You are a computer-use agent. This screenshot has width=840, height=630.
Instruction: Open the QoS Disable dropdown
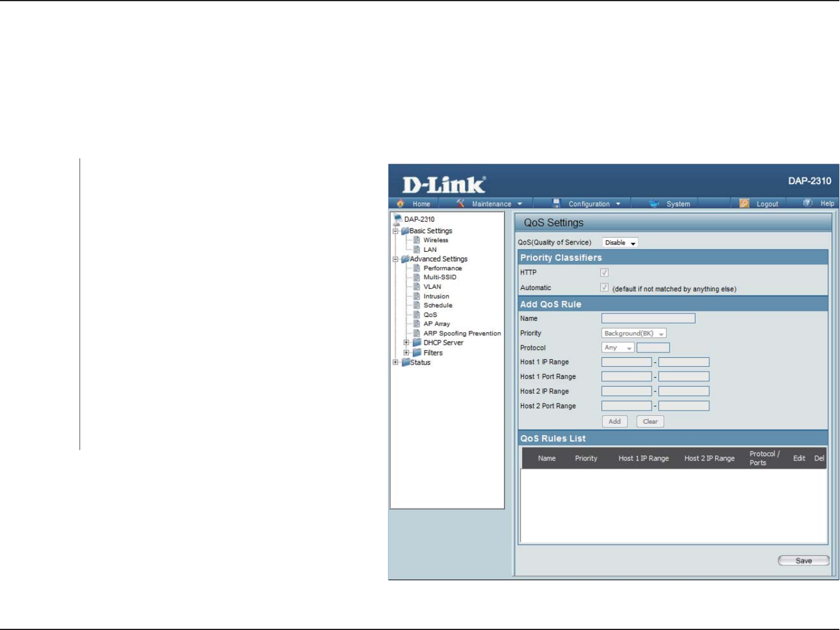tap(620, 243)
